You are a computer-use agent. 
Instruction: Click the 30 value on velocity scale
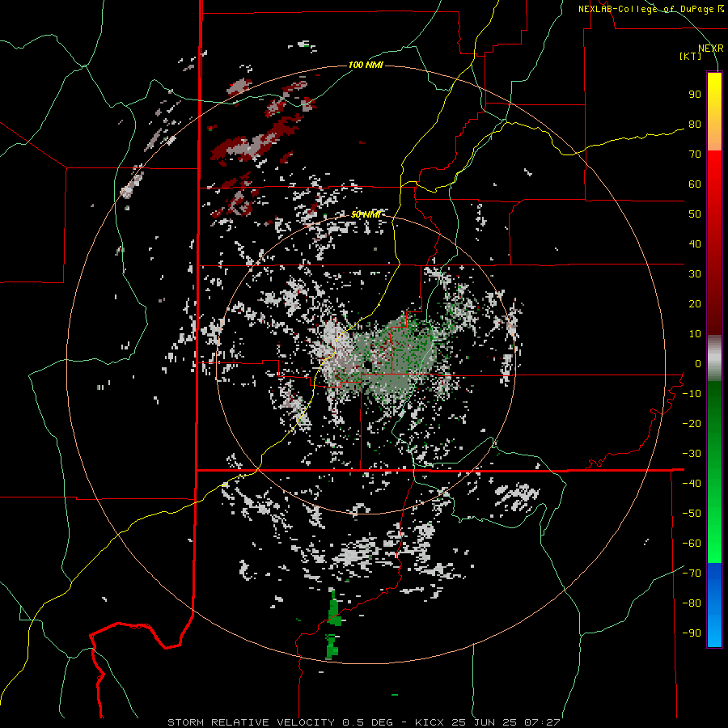pos(695,274)
